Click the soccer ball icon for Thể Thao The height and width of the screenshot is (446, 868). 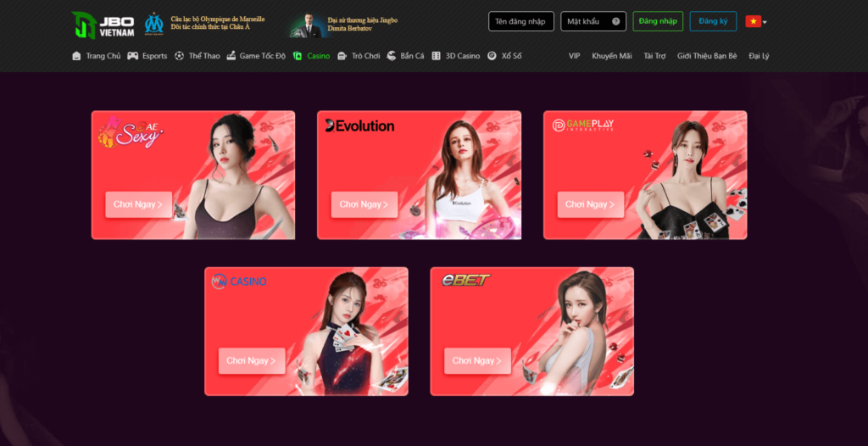[x=179, y=56]
